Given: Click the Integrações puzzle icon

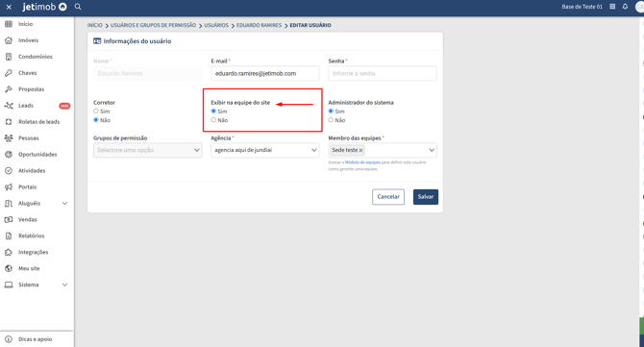Looking at the screenshot, I should 9,252.
